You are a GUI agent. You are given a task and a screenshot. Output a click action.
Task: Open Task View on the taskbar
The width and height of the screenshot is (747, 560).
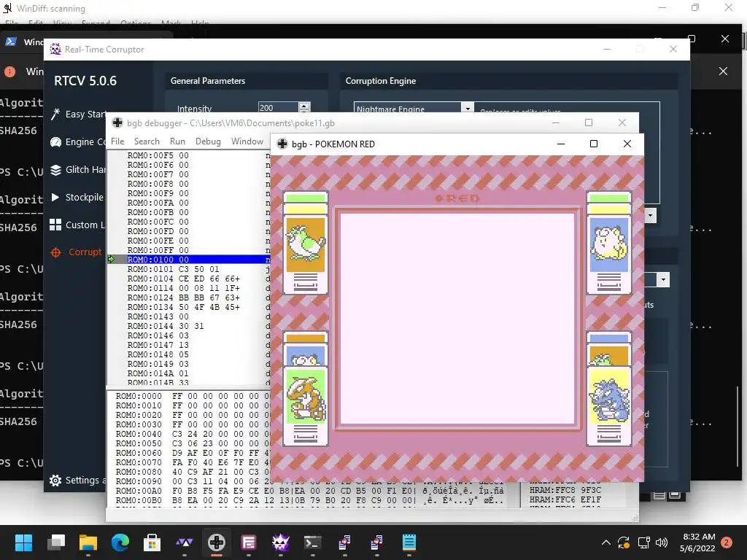55,542
